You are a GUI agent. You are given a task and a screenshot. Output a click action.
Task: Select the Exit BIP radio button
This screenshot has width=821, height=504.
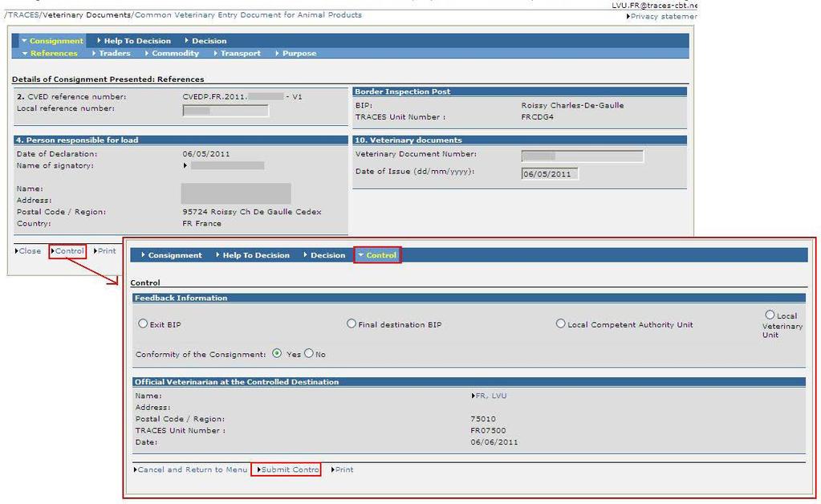click(143, 323)
